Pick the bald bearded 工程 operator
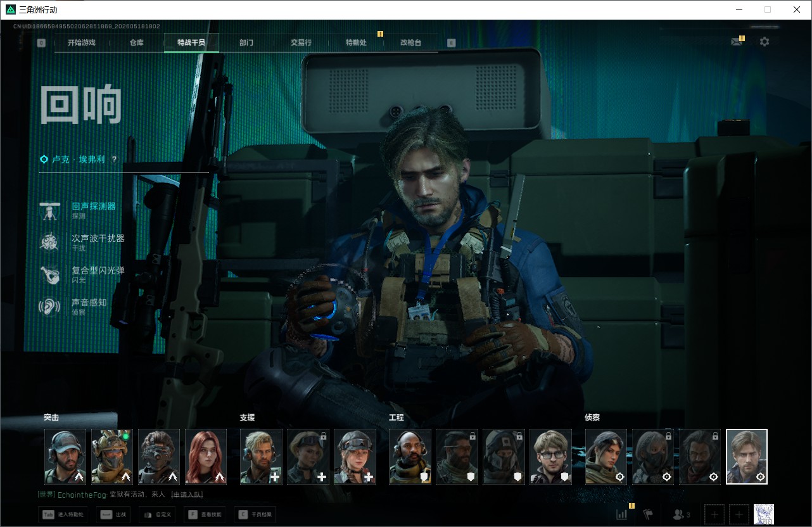 click(410, 457)
